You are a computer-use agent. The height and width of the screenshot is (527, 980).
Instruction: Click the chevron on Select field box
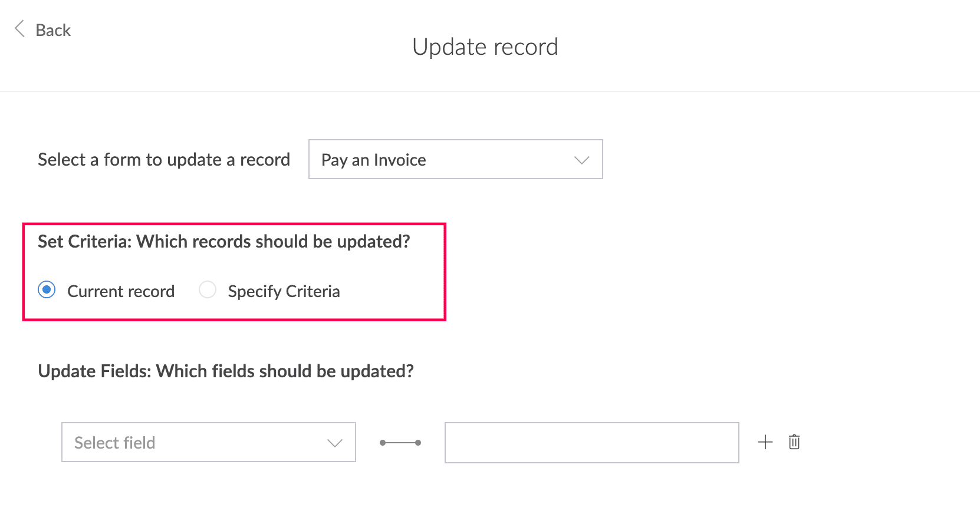coord(335,443)
